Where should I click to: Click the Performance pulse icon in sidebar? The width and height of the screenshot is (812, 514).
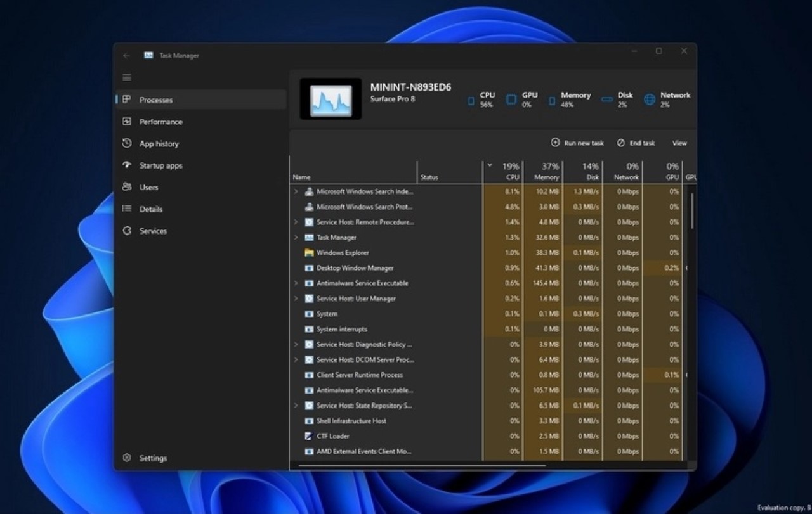pos(127,122)
